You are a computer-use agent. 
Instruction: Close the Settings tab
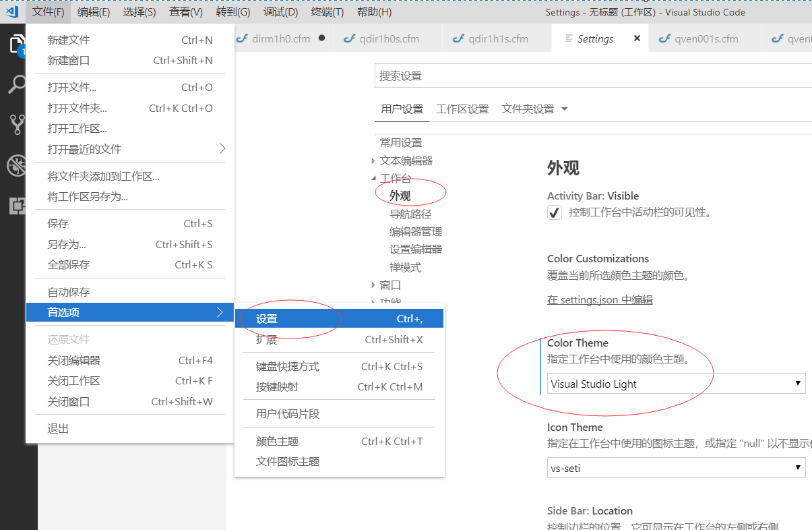click(x=637, y=38)
